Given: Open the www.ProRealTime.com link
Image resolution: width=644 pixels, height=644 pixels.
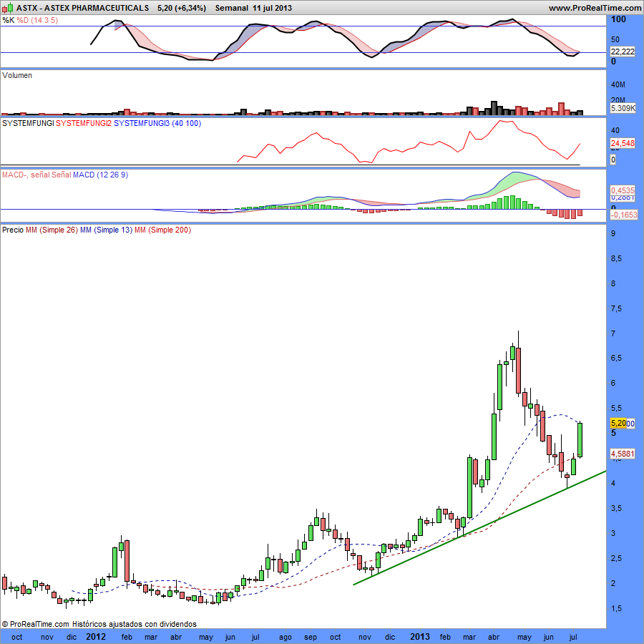Looking at the screenshot, I should 595,8.
